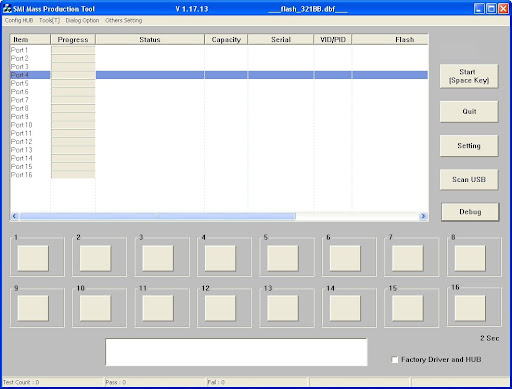Select the highlighted Port 4 row
Viewport: 512px width, 389px height.
[219, 75]
